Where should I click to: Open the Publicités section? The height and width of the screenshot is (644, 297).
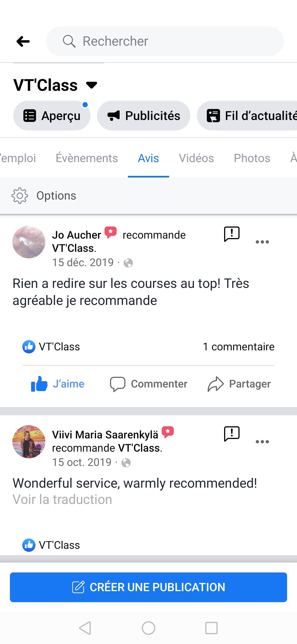point(144,116)
